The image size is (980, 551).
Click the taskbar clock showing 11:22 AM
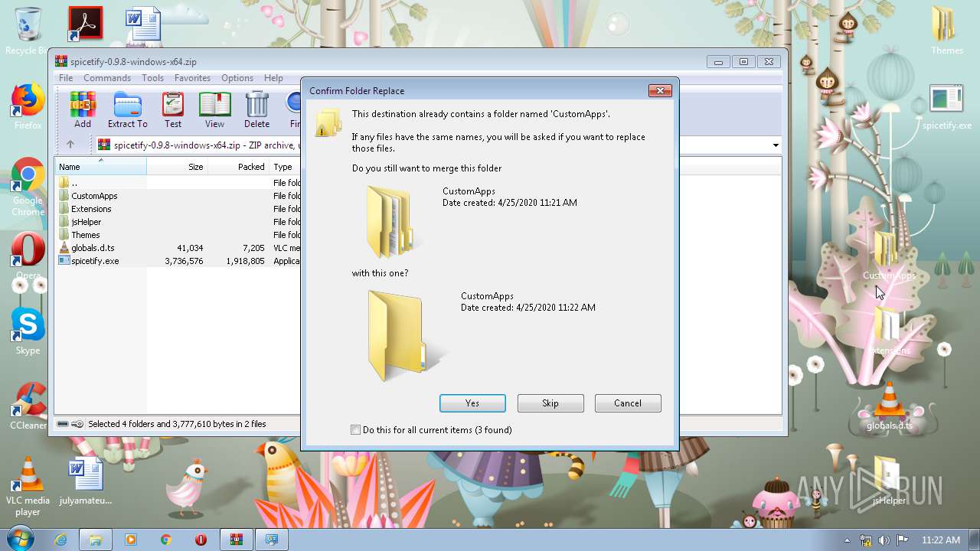coord(941,540)
